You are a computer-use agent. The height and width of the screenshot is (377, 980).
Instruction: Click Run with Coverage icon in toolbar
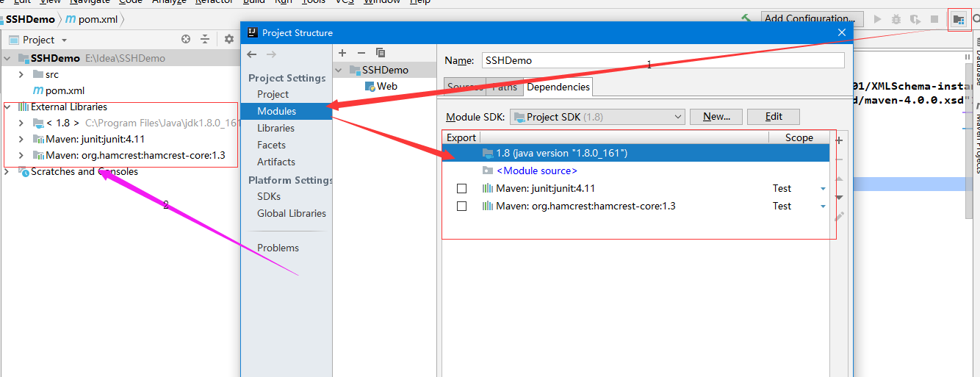[x=915, y=19]
